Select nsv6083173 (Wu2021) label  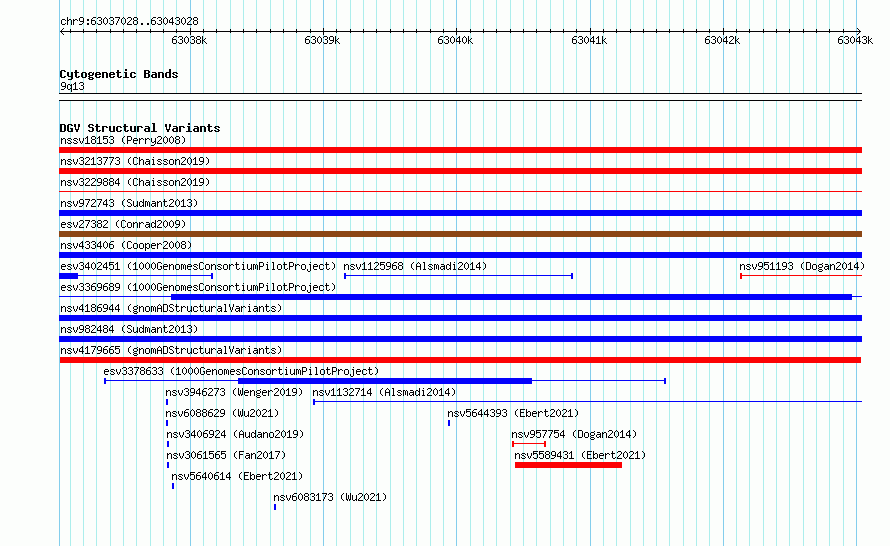[x=330, y=497]
